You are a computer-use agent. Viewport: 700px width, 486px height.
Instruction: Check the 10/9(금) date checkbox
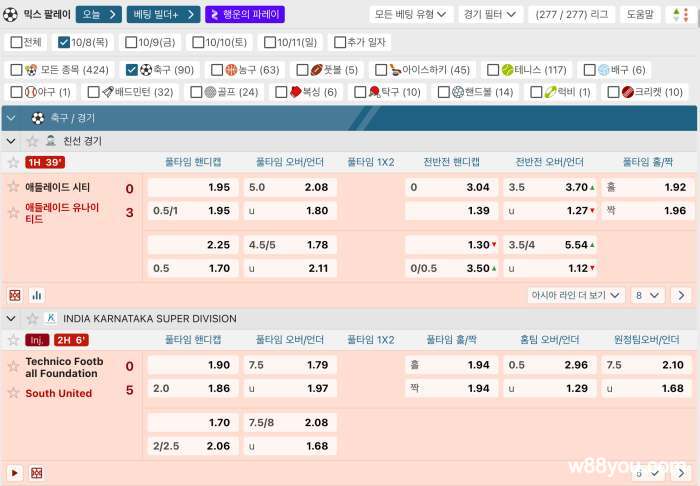click(131, 42)
